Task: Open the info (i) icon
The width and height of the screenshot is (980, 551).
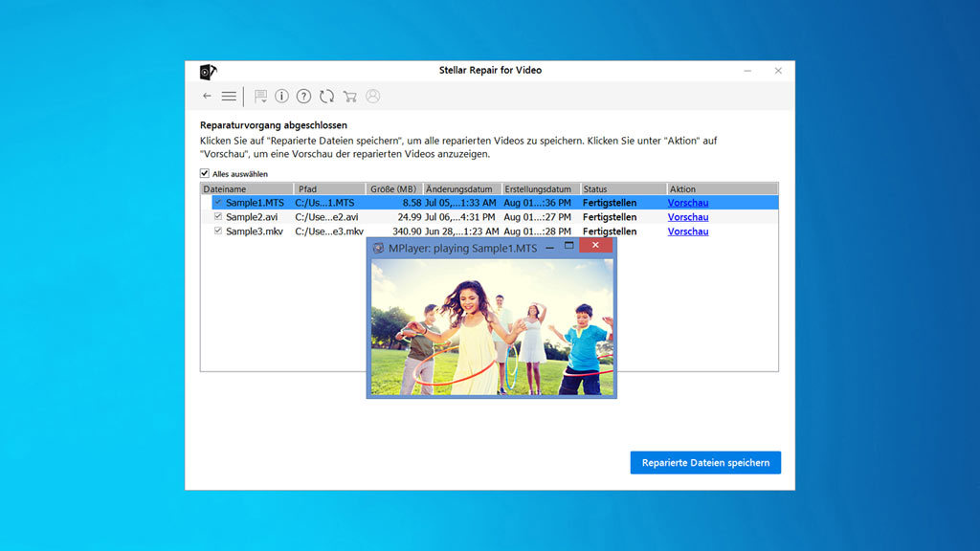Action: pos(282,97)
